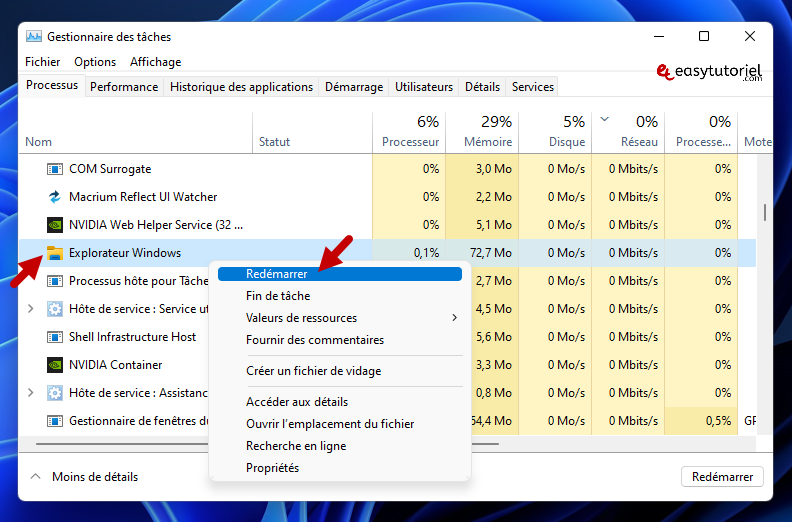This screenshot has height=522, width=792.
Task: Switch to Historique des applications tab
Action: pos(241,87)
